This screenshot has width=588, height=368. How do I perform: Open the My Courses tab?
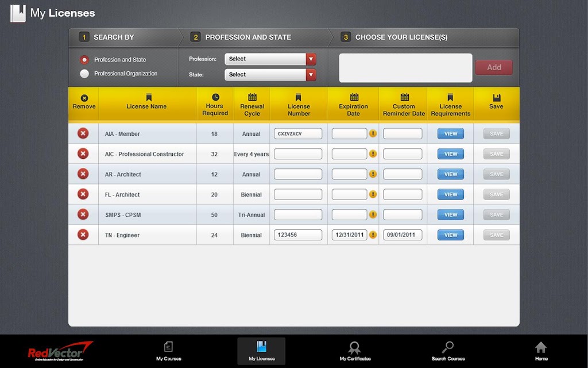click(x=168, y=351)
